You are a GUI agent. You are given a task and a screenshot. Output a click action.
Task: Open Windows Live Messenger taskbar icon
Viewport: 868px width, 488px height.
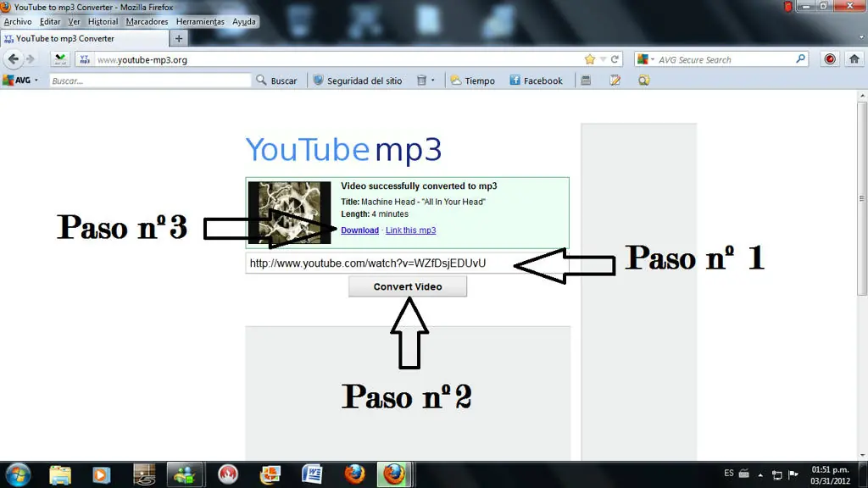[x=185, y=474]
